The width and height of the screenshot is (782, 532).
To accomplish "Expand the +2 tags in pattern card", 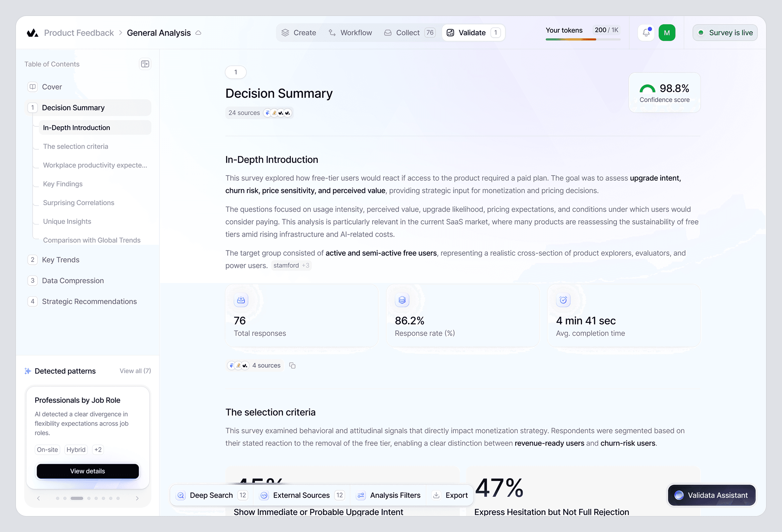I will pyautogui.click(x=98, y=450).
